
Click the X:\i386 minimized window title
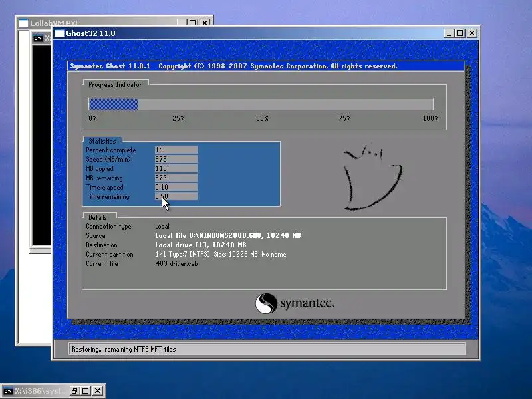(x=41, y=391)
